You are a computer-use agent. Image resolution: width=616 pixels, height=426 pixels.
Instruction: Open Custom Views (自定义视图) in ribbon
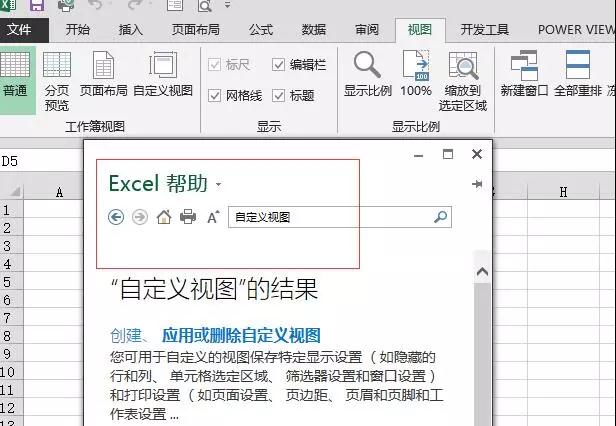(163, 73)
